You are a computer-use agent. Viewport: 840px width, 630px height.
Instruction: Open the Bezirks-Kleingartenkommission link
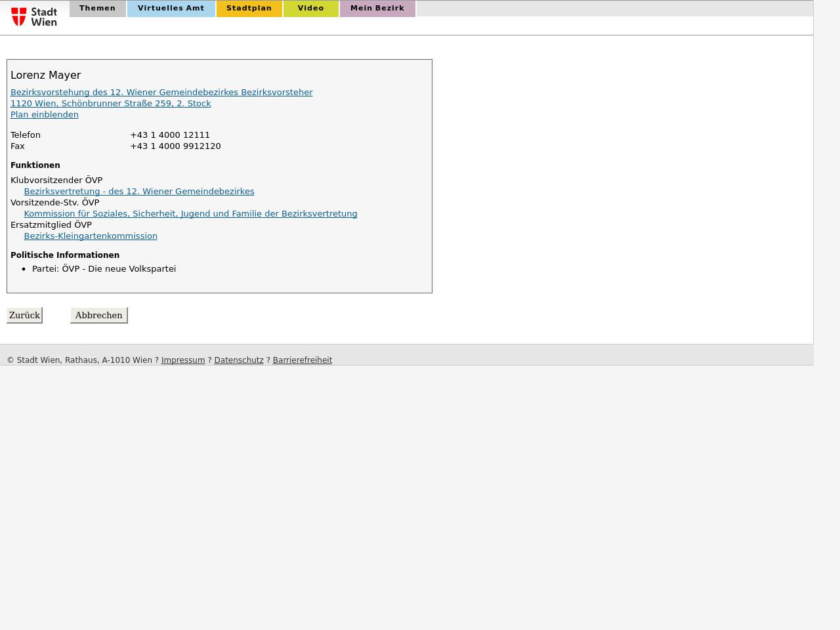point(91,236)
